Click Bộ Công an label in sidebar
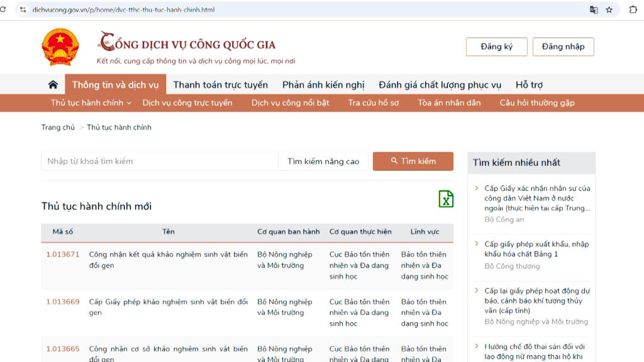The width and height of the screenshot is (644, 362). click(x=504, y=219)
